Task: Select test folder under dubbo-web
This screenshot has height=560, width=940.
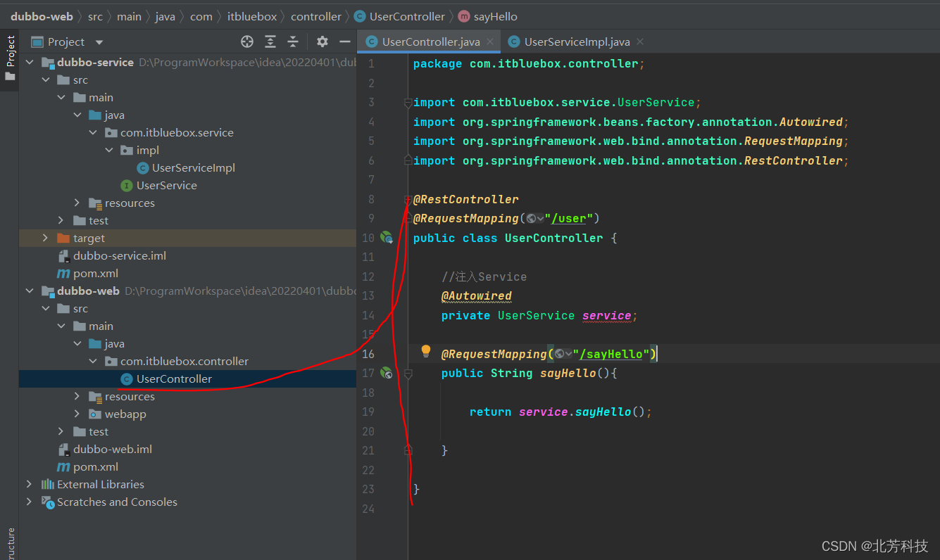Action: coord(90,431)
